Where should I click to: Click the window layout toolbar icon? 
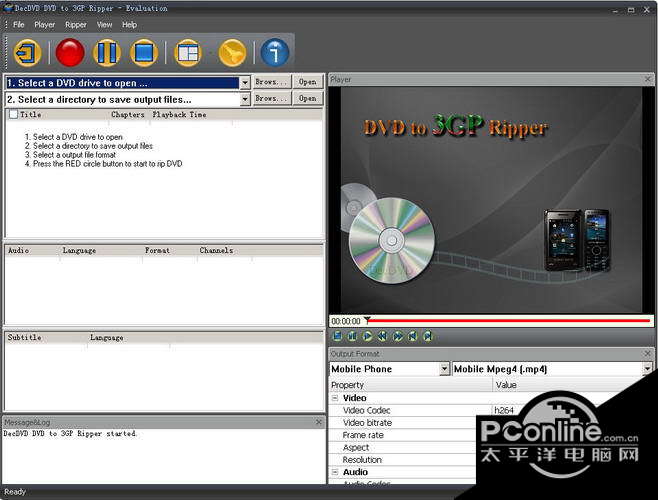pos(187,53)
